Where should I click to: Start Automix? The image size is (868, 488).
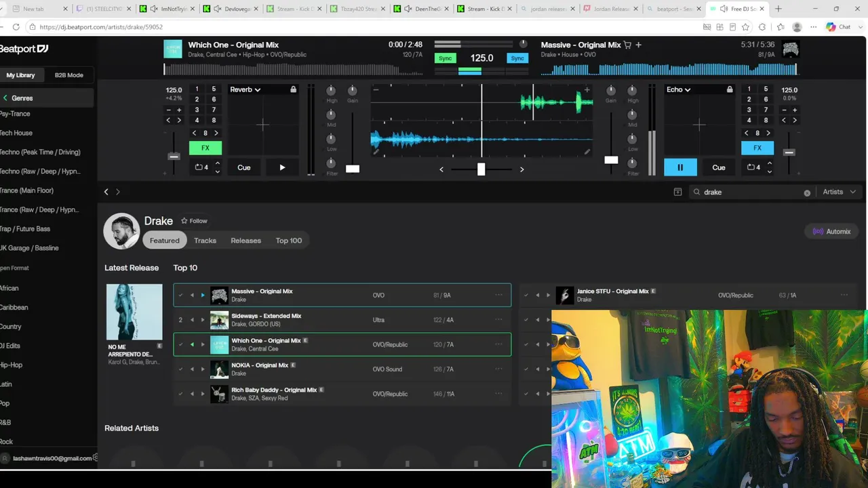tap(831, 232)
